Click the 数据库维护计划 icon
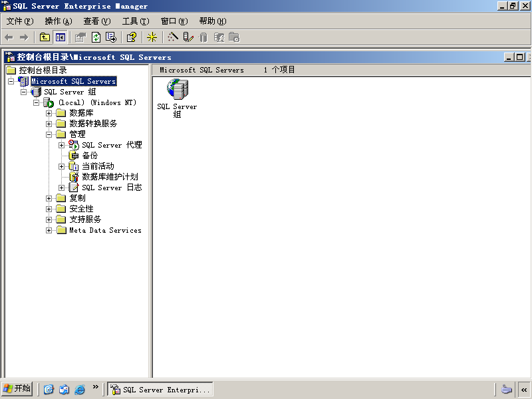 pos(74,177)
